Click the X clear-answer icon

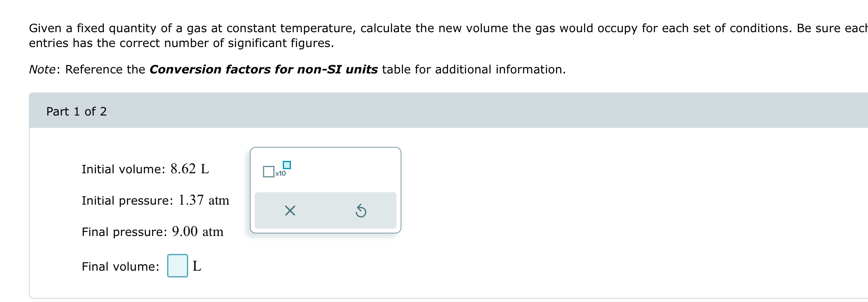point(290,210)
